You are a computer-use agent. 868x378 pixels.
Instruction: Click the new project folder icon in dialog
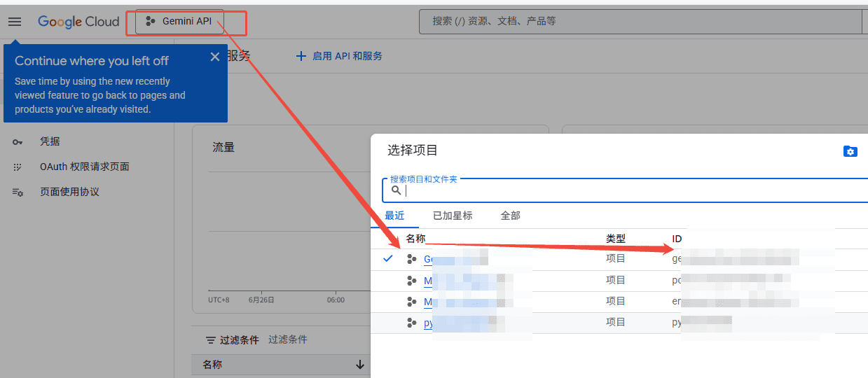point(850,151)
